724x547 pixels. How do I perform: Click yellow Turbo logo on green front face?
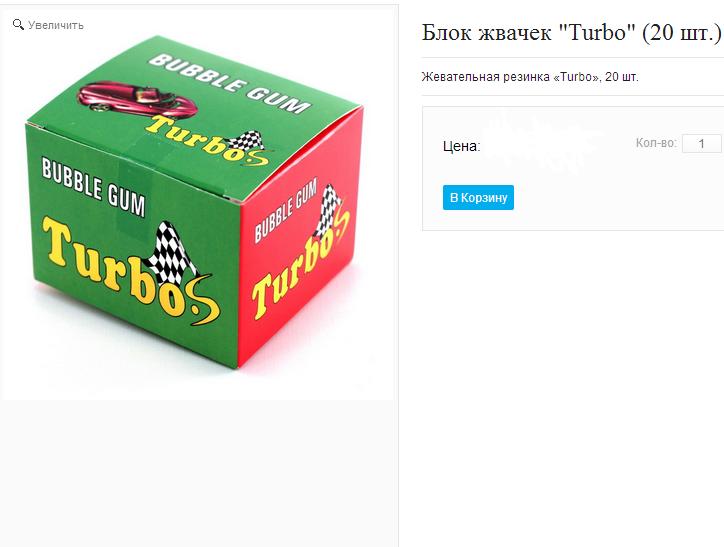click(x=129, y=270)
